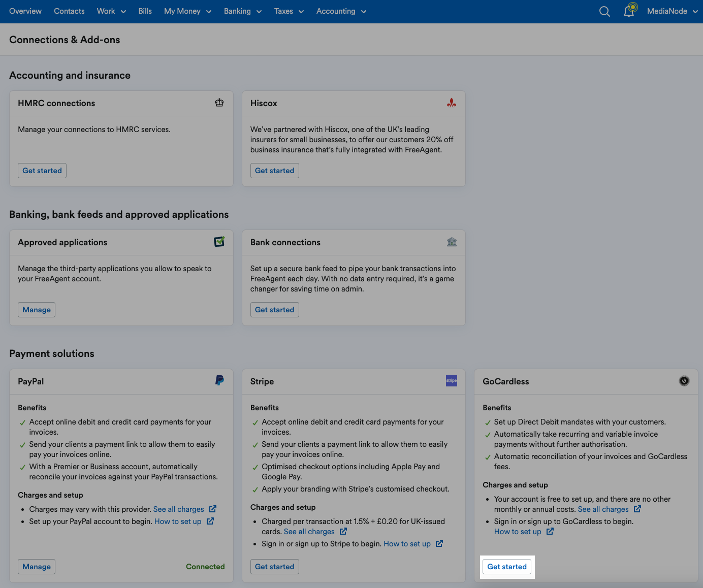Image resolution: width=703 pixels, height=588 pixels.
Task: Click the Stripe logo icon
Action: [x=451, y=381]
